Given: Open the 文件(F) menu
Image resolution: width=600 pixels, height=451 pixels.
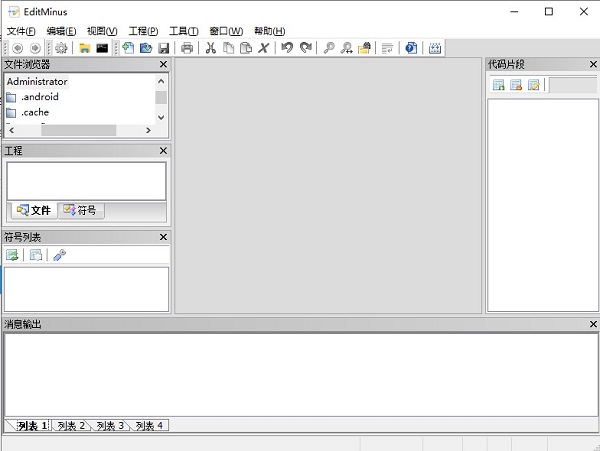Looking at the screenshot, I should coord(21,31).
